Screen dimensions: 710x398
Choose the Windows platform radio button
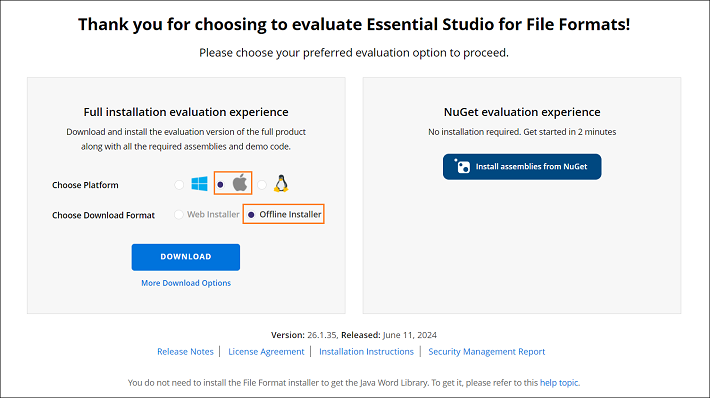point(179,185)
